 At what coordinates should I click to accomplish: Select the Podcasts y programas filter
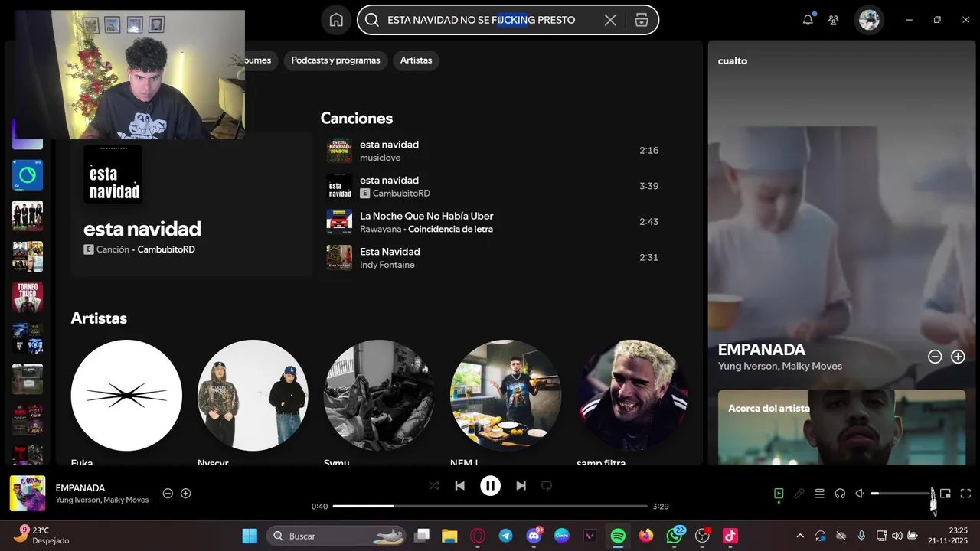pos(335,60)
